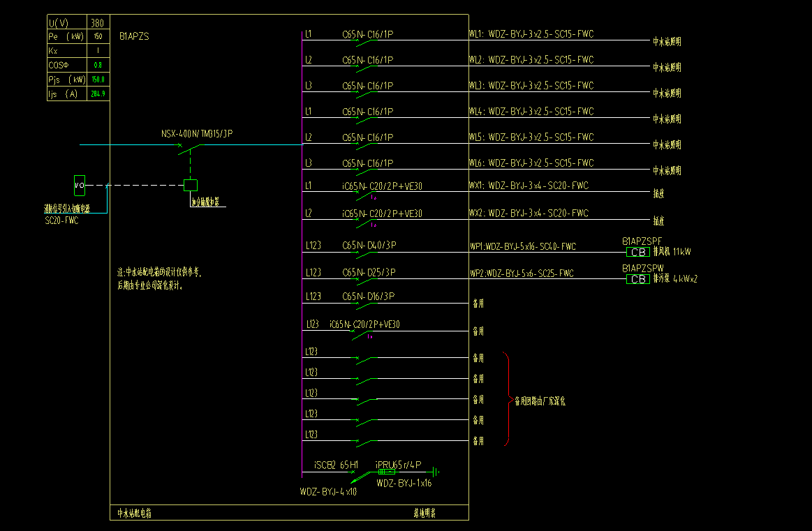Viewport: 812px width, 531px height.
Task: Click the C65N-D25/3P breaker label
Action: click(369, 272)
